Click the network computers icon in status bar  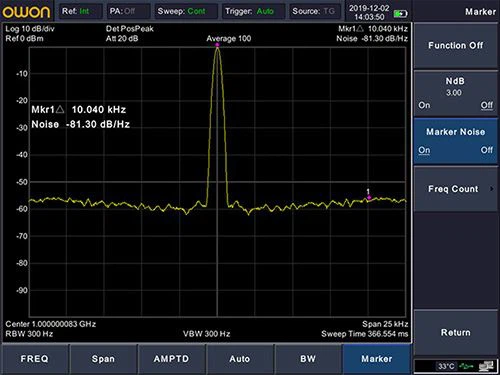pos(486,366)
